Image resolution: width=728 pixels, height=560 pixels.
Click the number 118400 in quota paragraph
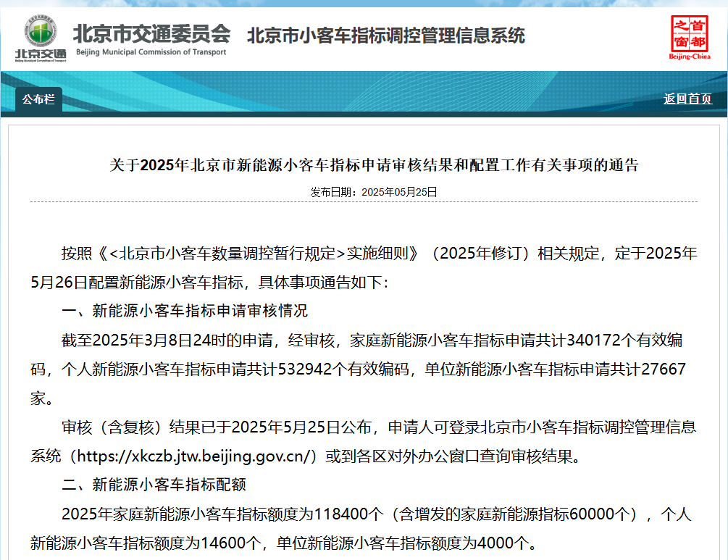(341, 514)
